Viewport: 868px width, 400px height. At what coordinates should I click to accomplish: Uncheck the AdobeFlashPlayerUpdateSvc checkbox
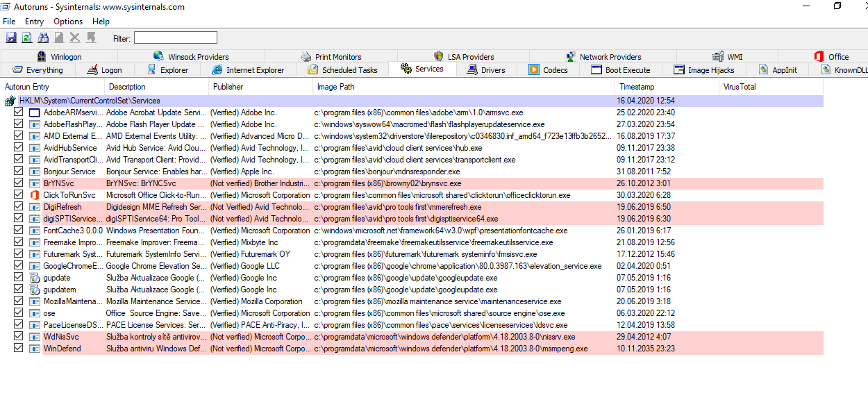pos(19,124)
